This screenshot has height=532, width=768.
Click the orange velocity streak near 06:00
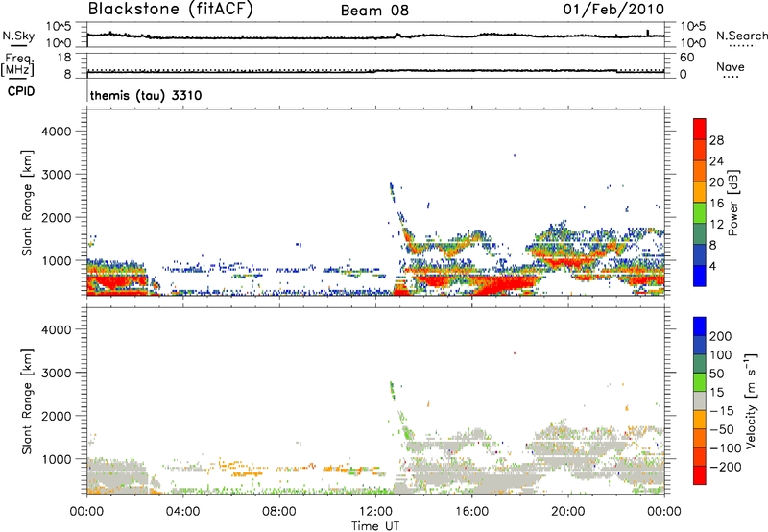pos(247,473)
